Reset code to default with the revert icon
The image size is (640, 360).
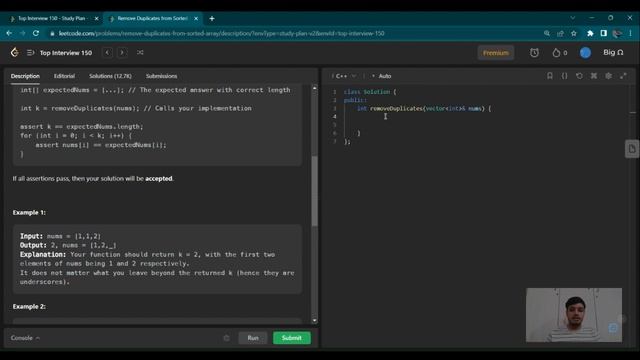click(579, 76)
